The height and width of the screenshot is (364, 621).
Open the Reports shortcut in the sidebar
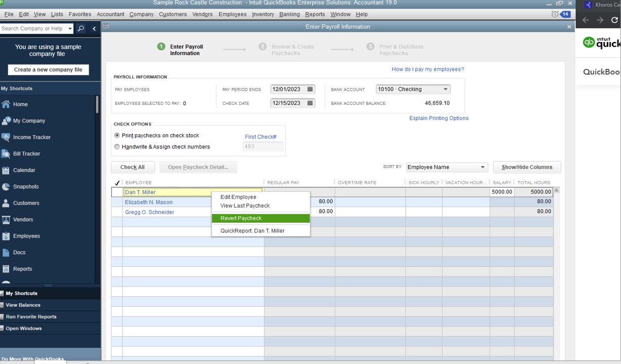coord(23,268)
